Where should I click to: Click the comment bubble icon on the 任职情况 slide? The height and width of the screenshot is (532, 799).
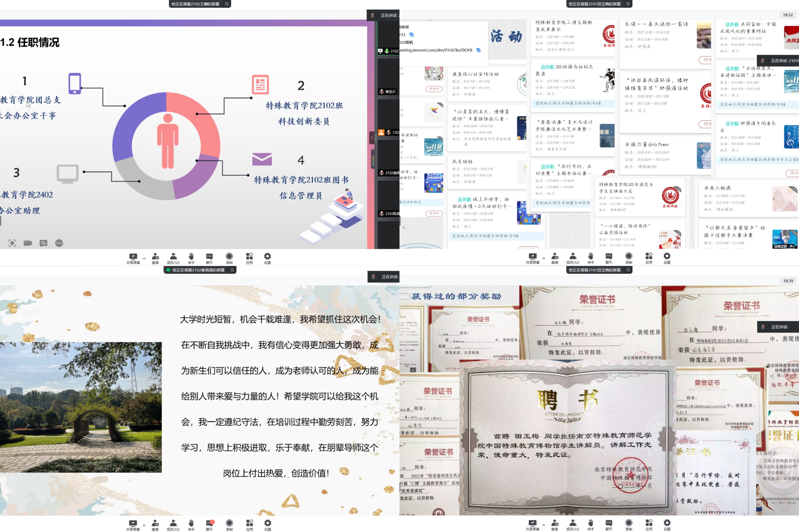44,243
